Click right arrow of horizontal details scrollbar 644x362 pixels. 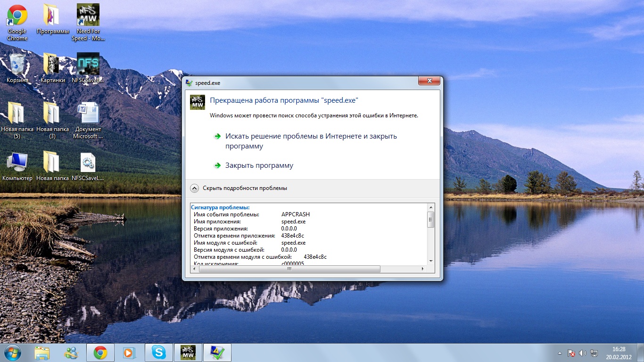tap(422, 269)
